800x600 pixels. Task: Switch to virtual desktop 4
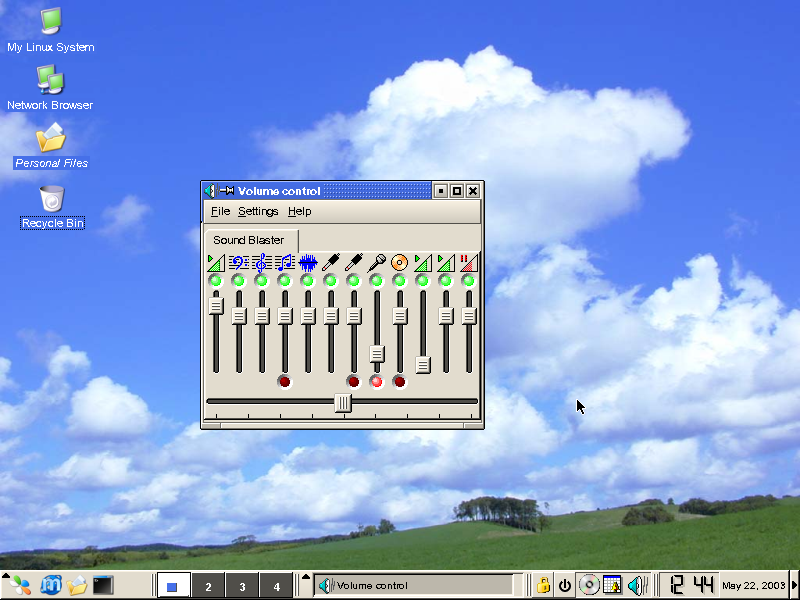277,586
